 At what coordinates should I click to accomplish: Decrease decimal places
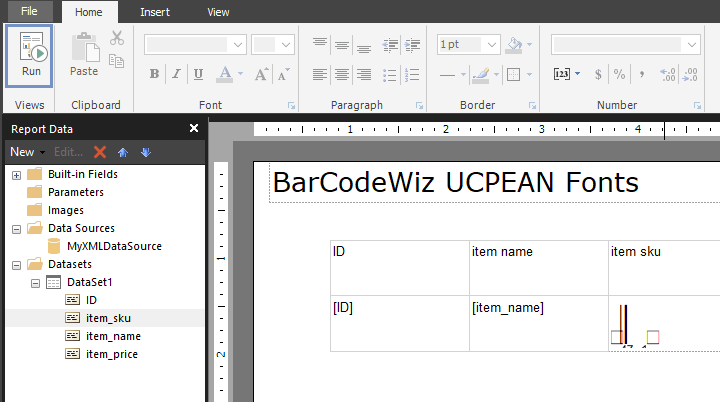690,74
